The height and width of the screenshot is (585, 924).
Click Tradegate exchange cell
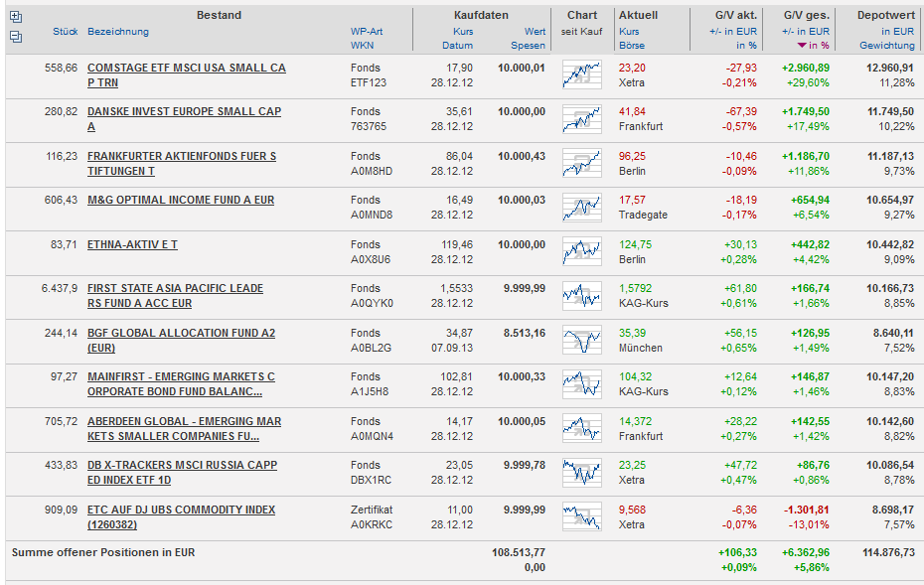click(x=643, y=215)
